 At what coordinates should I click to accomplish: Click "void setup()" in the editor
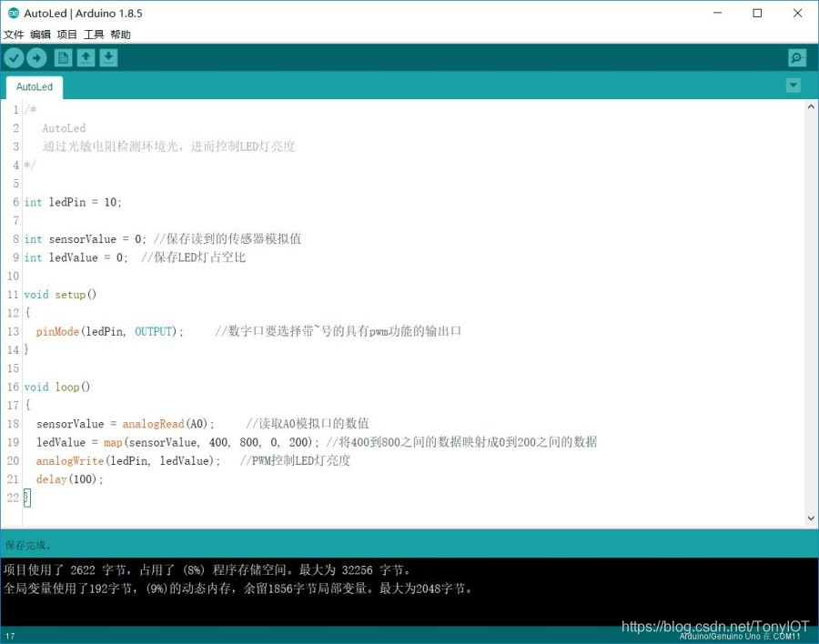tap(60, 295)
